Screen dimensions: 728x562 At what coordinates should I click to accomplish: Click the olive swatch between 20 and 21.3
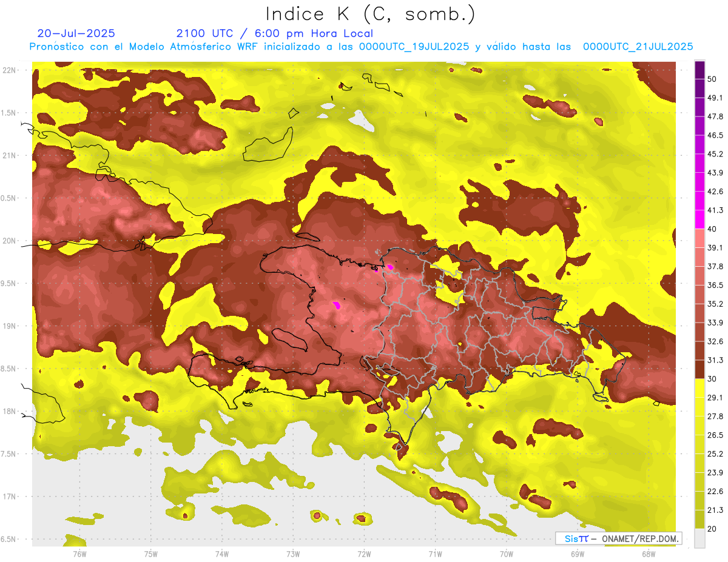pyautogui.click(x=699, y=519)
